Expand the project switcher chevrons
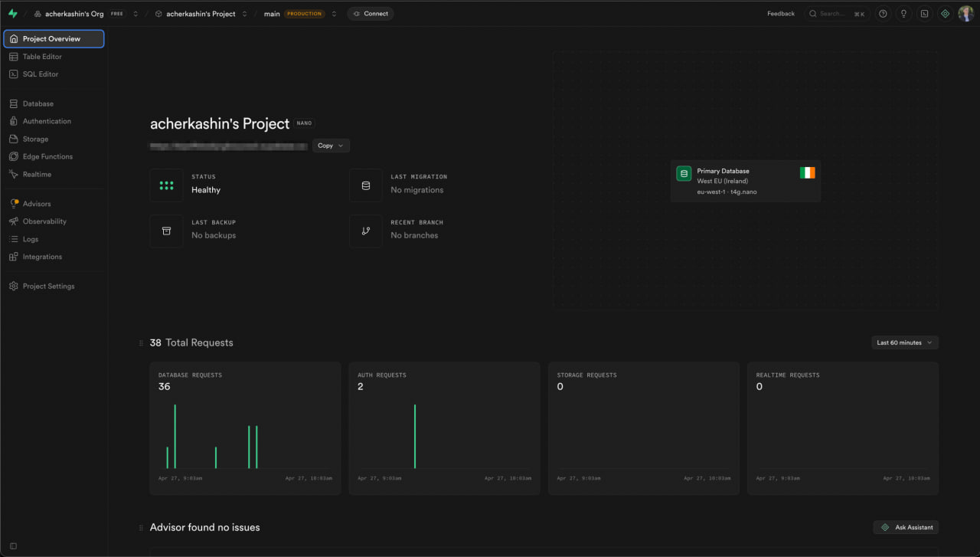Viewport: 980px width, 557px height. (244, 14)
